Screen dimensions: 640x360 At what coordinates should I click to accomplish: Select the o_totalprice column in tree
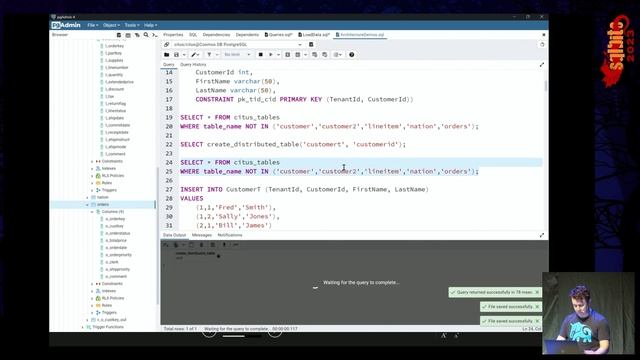tap(116, 241)
